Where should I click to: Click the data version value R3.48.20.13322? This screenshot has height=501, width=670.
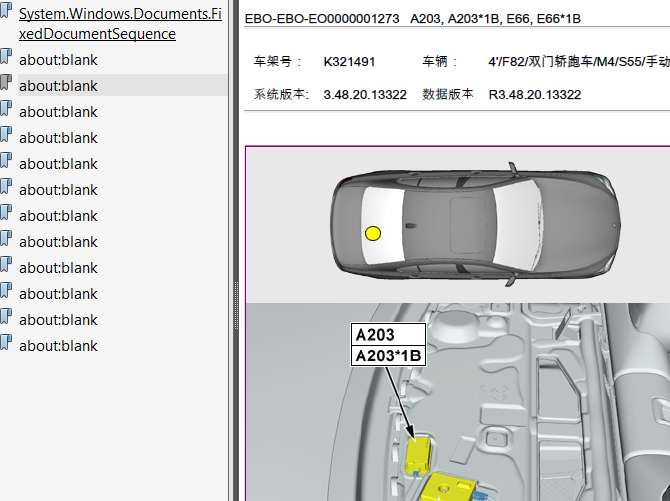pos(535,94)
